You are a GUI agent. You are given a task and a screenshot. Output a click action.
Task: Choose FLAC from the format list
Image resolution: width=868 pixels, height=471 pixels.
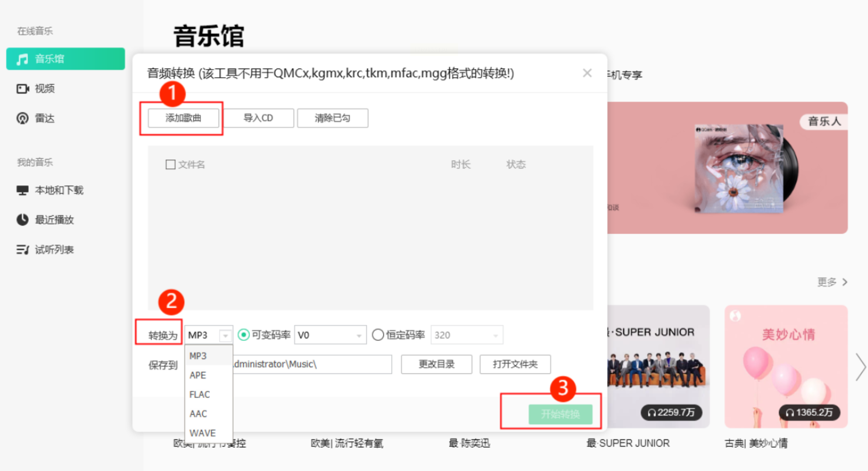(200, 394)
